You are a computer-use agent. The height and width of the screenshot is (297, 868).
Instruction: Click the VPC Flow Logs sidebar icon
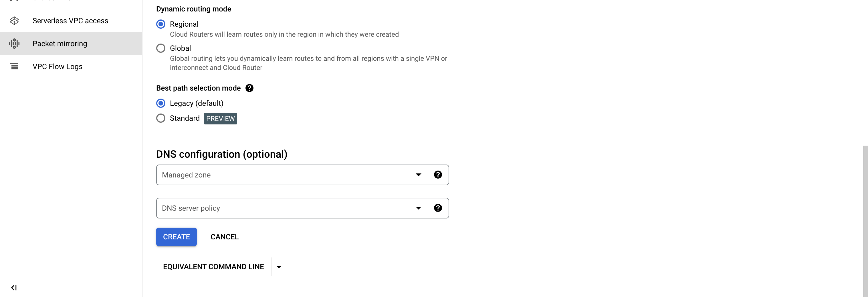coord(14,66)
